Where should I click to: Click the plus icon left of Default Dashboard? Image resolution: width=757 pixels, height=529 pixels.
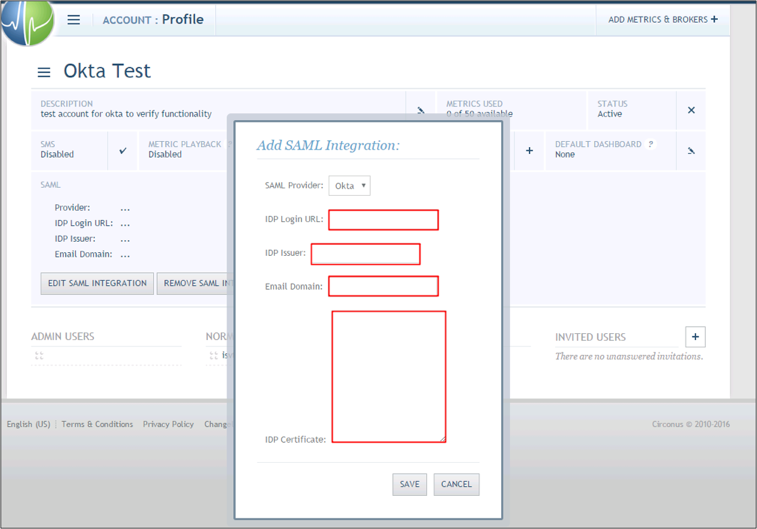click(x=529, y=151)
